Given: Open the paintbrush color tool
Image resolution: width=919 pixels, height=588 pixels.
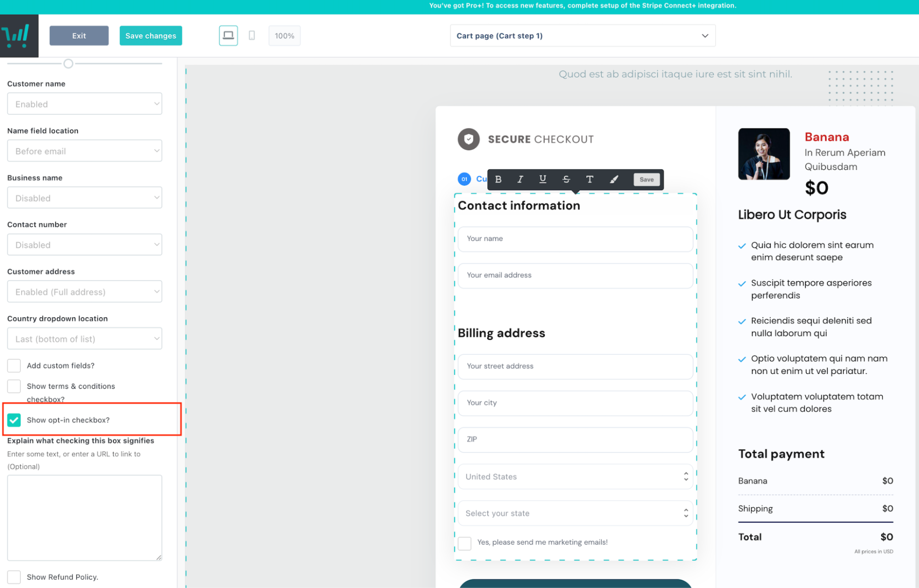Looking at the screenshot, I should [x=614, y=180].
